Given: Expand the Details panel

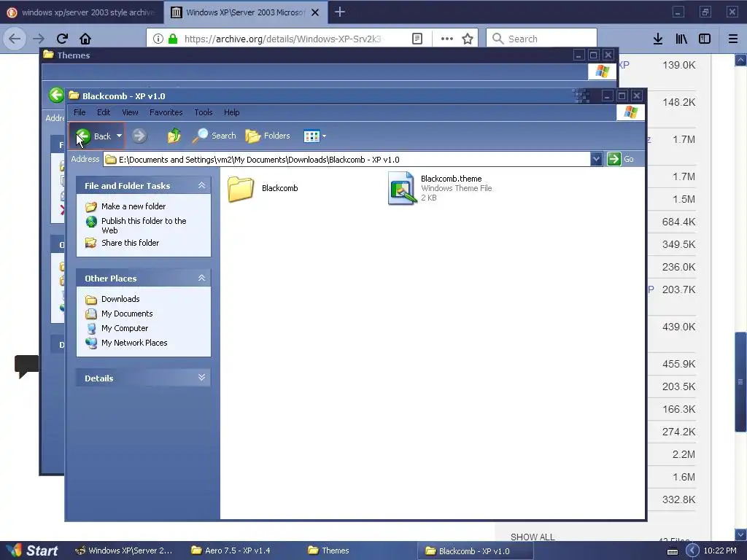Looking at the screenshot, I should 201,378.
